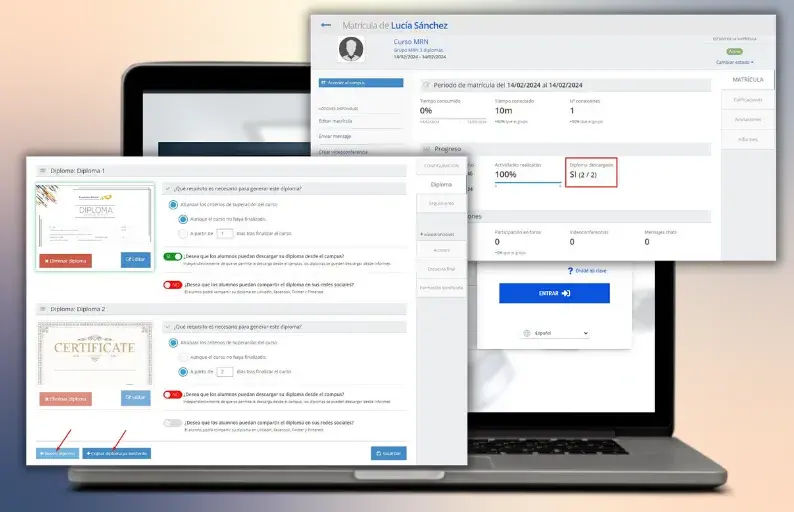Screen dimensions: 794x512
Task: Open the ¿Olvidó su clave? link
Action: coord(590,271)
